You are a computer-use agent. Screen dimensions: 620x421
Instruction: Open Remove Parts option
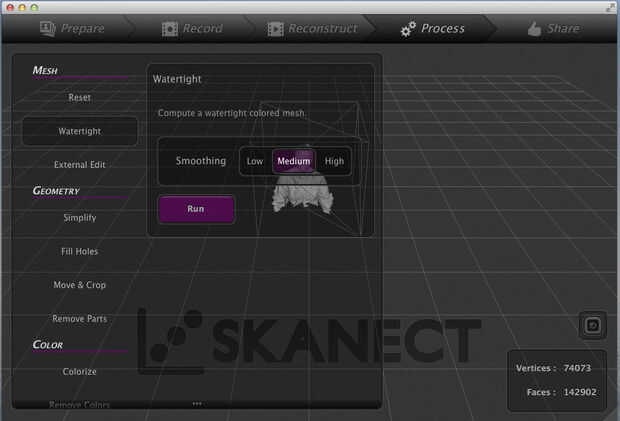[x=79, y=319]
